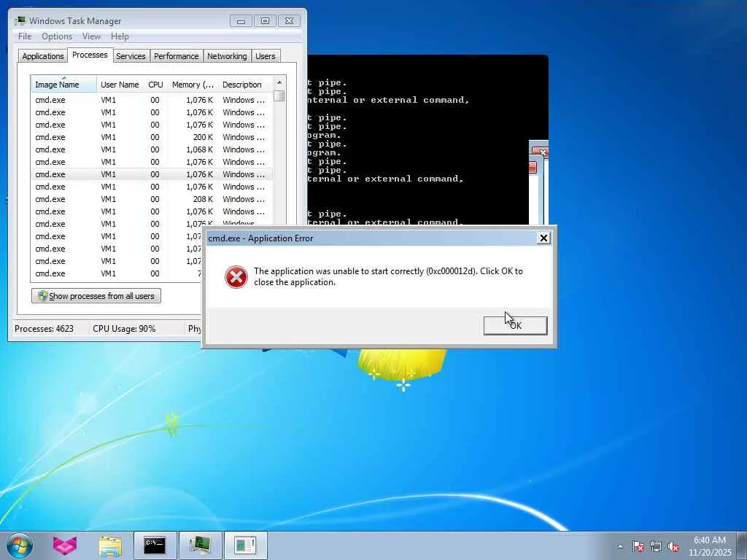Click the red close button behind the console
747x560 pixels.
click(x=542, y=152)
